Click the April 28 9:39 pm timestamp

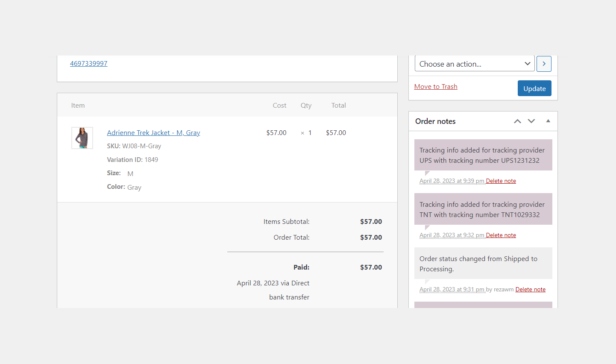pyautogui.click(x=452, y=181)
